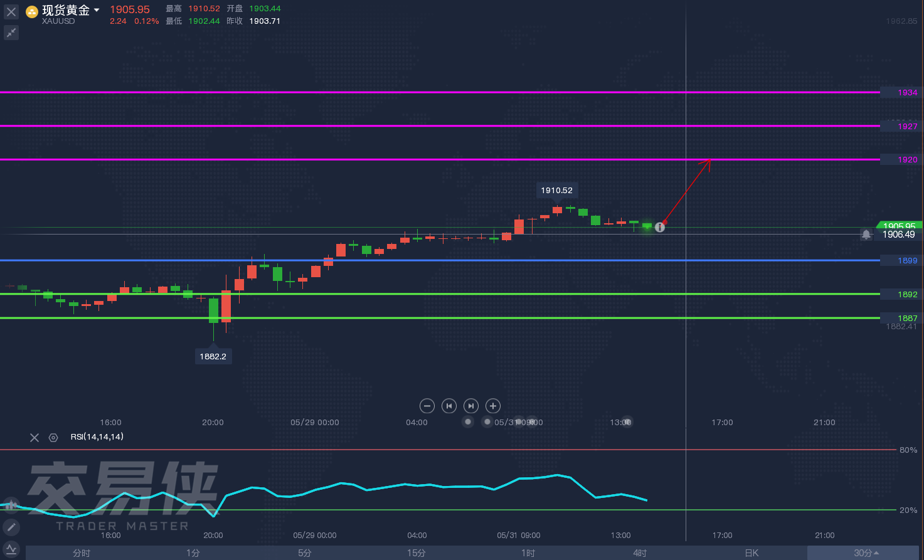Expand the 30分 timeframe dropdown
Viewport: 924px width, 560px height.
[866, 553]
